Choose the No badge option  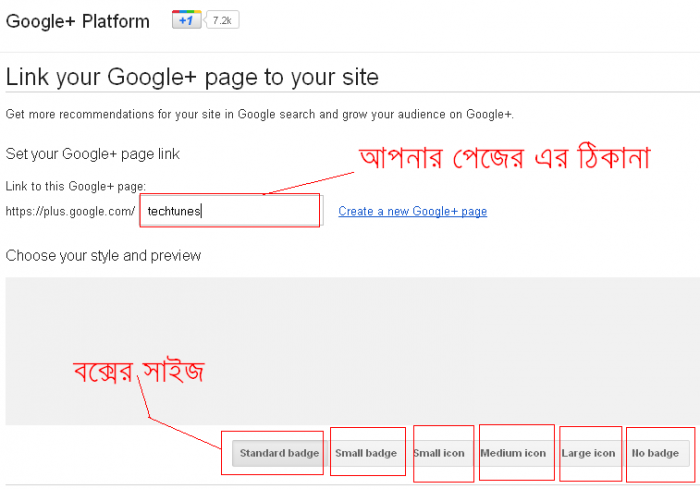[656, 453]
